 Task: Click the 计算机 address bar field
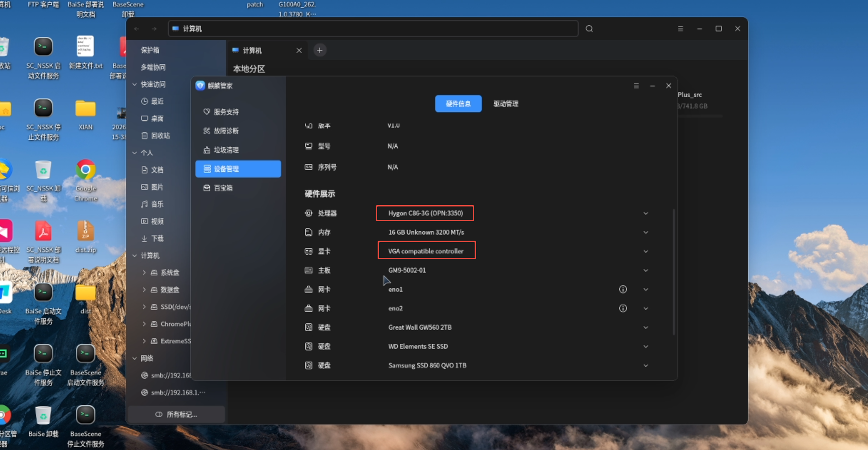tap(373, 29)
